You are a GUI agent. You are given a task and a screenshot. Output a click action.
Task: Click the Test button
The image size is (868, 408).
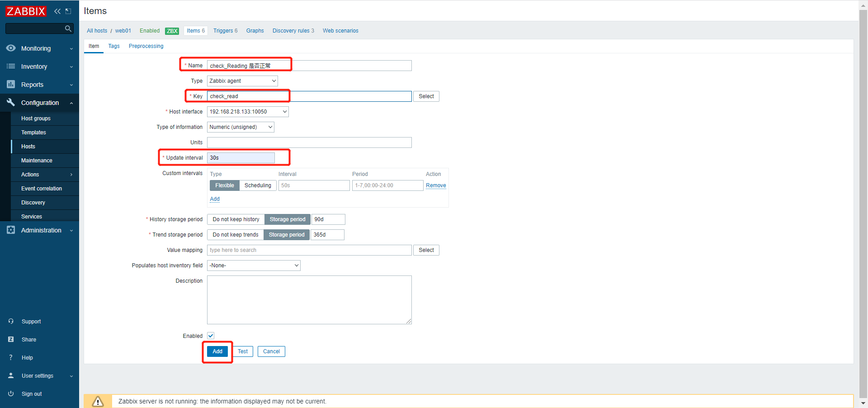click(x=243, y=351)
